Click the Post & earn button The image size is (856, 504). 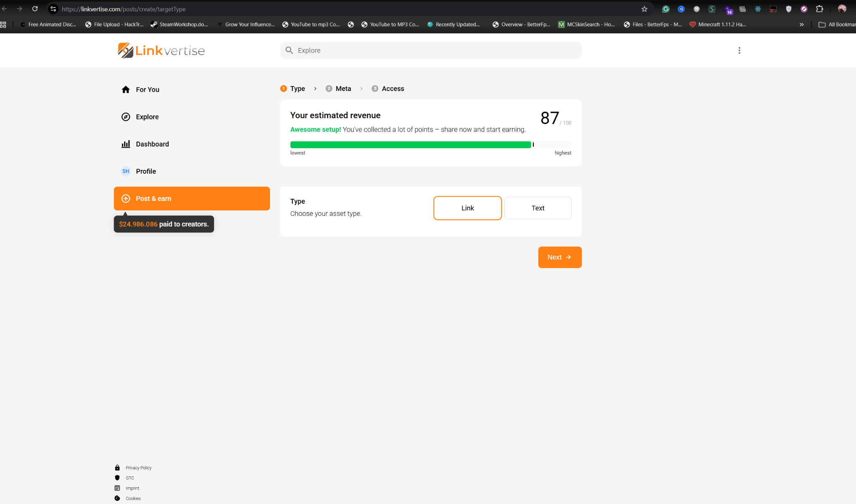point(192,199)
